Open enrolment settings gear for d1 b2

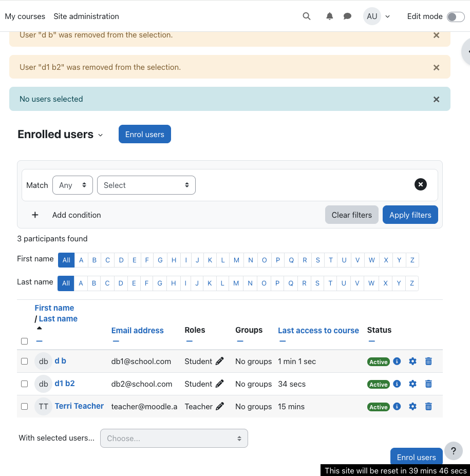tap(412, 384)
